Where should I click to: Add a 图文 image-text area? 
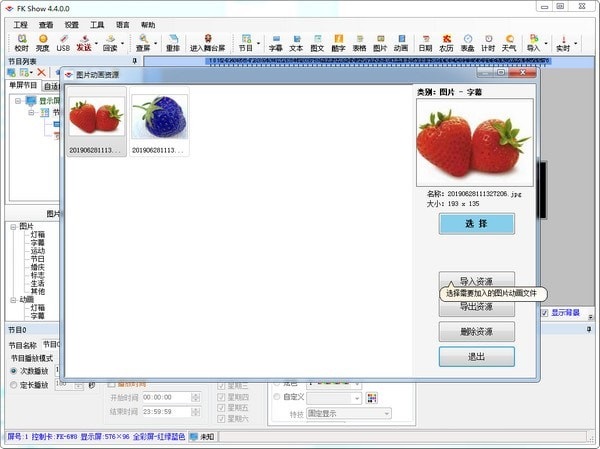317,43
